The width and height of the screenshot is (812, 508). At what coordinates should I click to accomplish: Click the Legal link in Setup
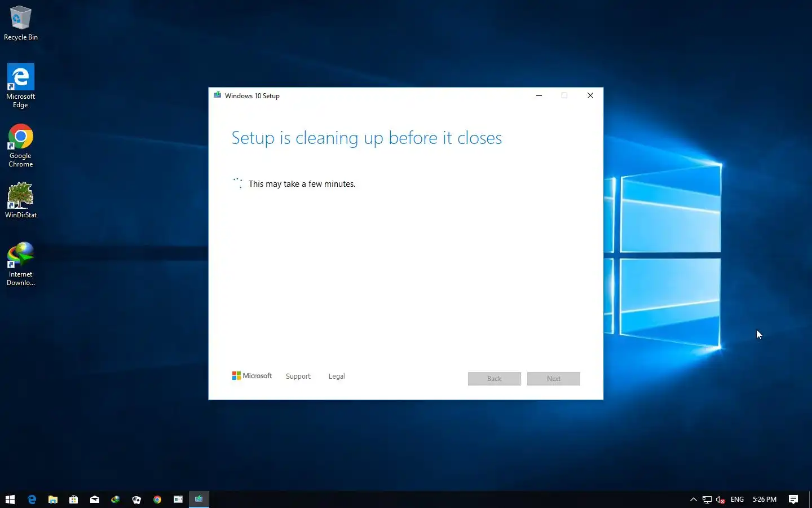pyautogui.click(x=337, y=376)
